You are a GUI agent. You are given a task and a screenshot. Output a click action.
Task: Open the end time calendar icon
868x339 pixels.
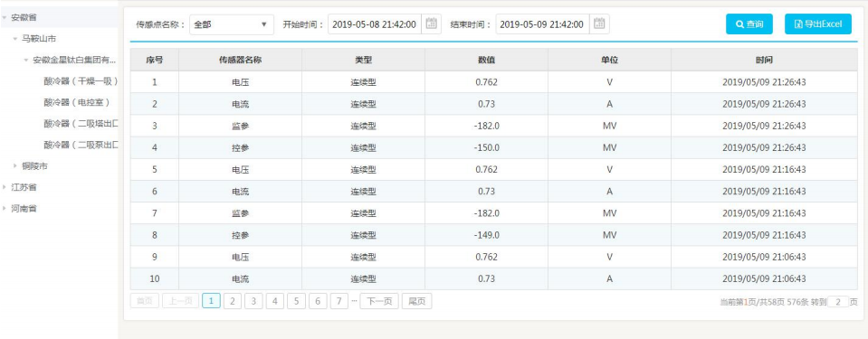point(599,24)
